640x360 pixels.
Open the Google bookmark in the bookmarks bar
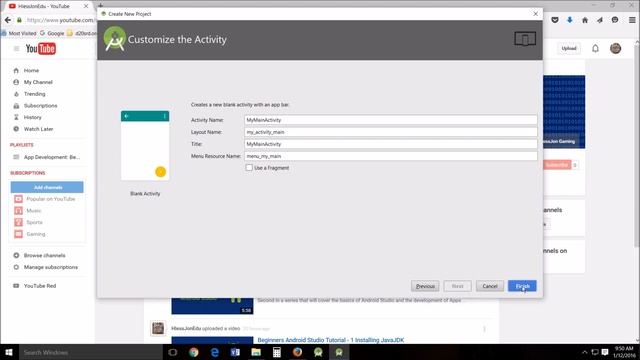click(52, 33)
